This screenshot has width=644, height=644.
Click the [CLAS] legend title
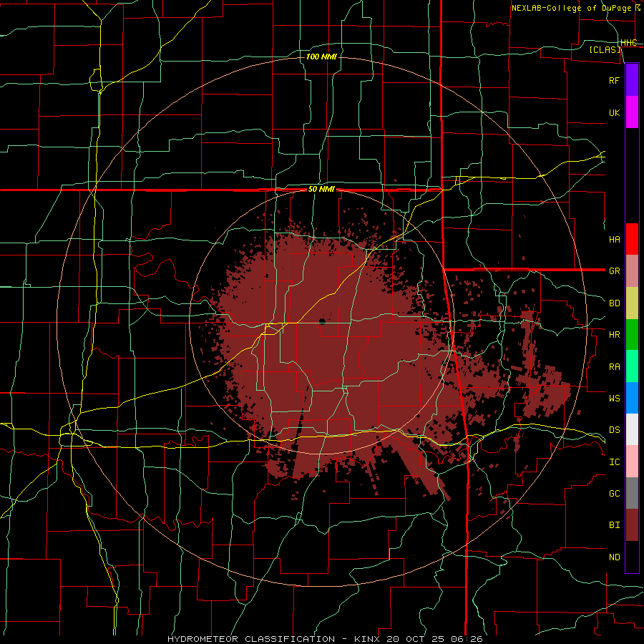[x=605, y=50]
